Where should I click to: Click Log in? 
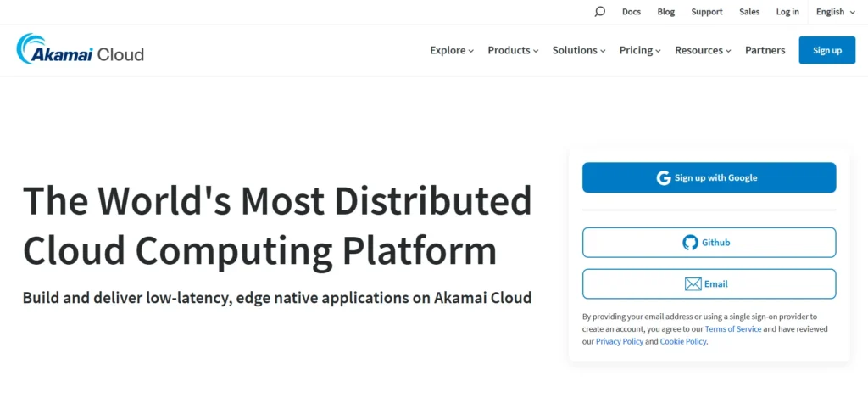787,12
